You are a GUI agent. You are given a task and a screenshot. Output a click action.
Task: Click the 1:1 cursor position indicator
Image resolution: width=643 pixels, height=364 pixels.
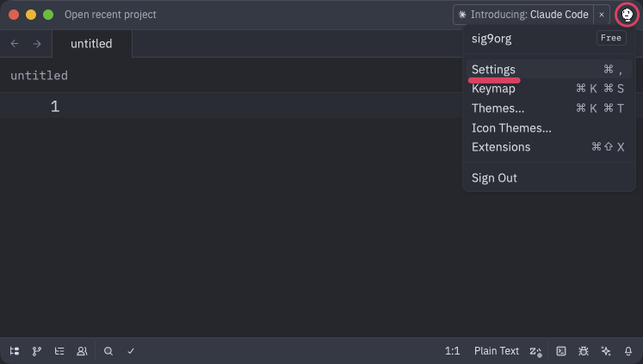pos(452,351)
